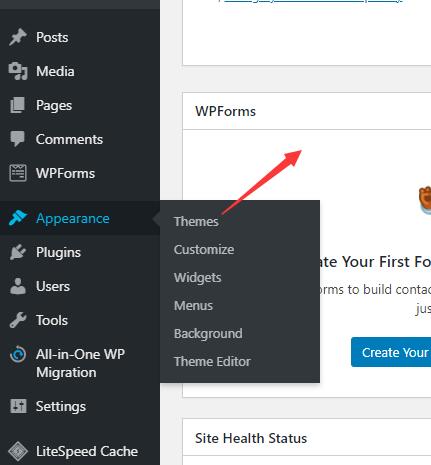Viewport: 431px width, 465px height.
Task: Click the All-in-One WP Migration icon
Action: [x=18, y=354]
